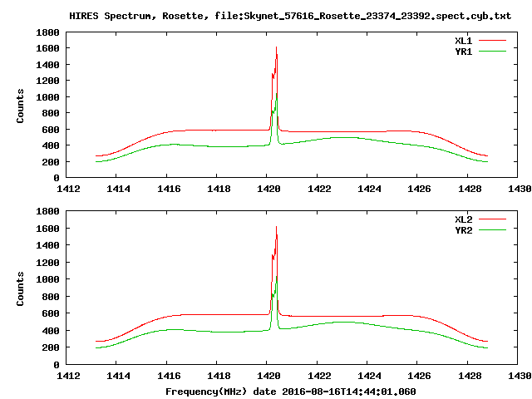Image resolution: width=532 pixels, height=399 pixels.
Task: Click the XL2 legend label
Action: click(x=464, y=219)
